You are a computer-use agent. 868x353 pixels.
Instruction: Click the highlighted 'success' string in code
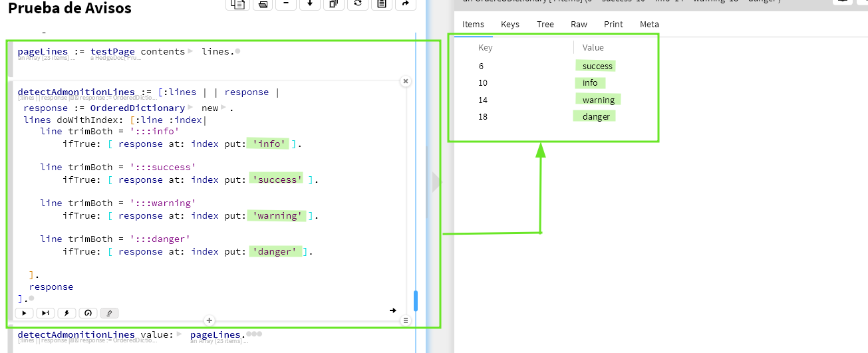click(x=278, y=179)
